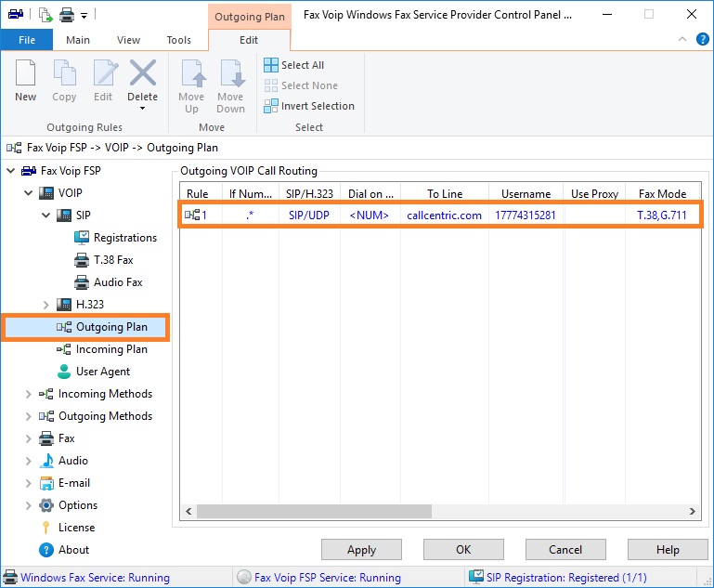
Task: Click the Audio music note icon
Action: [x=46, y=461]
